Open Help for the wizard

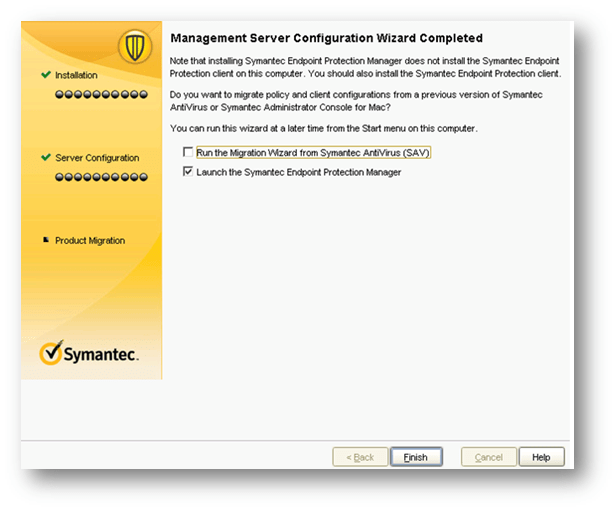[541, 457]
